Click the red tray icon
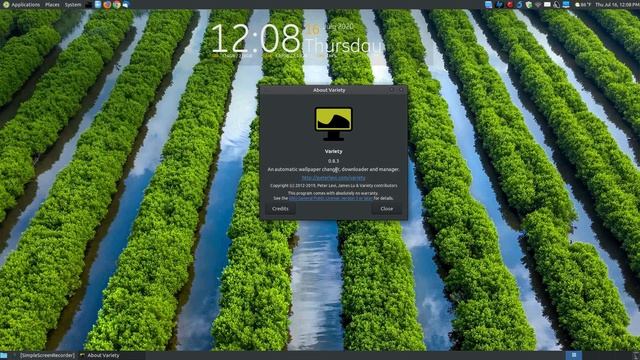 pos(509,4)
